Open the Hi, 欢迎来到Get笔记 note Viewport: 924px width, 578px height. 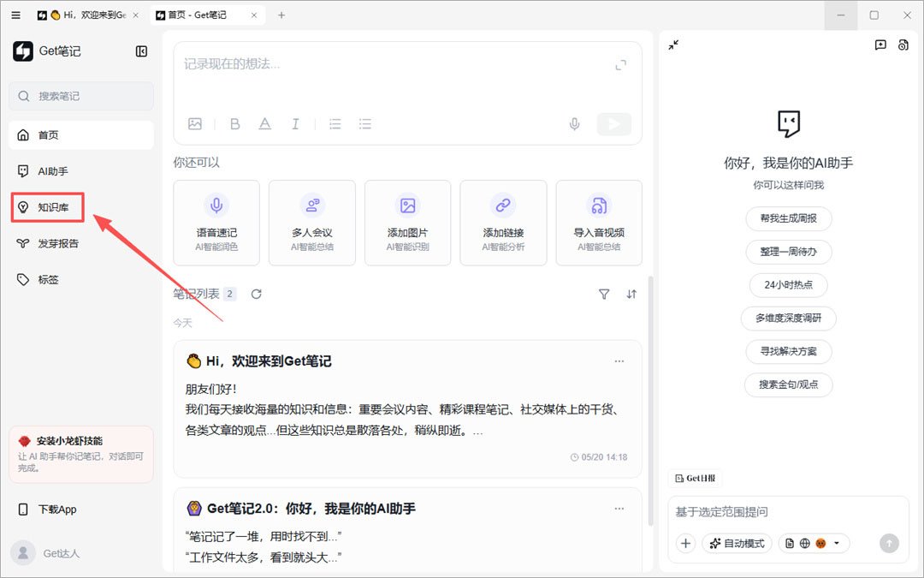(x=408, y=408)
